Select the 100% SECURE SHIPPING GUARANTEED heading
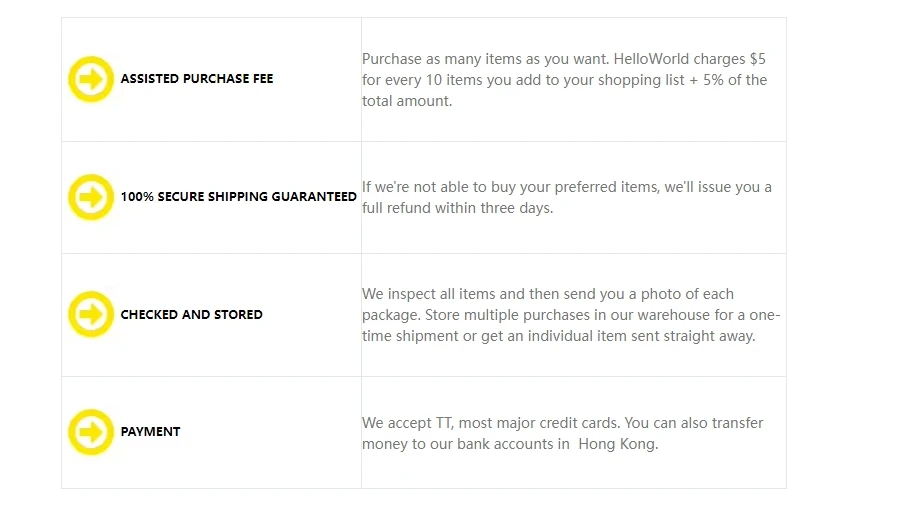This screenshot has width=900, height=512. click(x=238, y=197)
